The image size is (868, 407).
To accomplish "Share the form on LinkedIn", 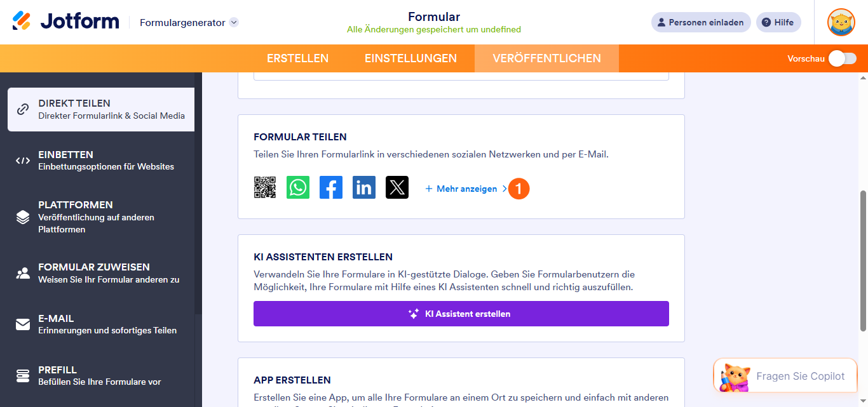I will click(364, 187).
